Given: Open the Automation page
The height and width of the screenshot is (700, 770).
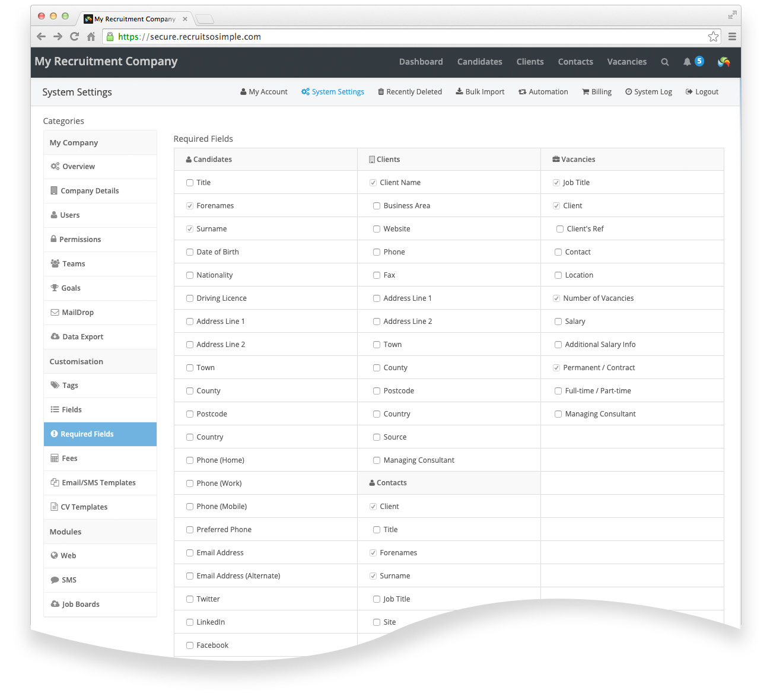Looking at the screenshot, I should click(543, 92).
